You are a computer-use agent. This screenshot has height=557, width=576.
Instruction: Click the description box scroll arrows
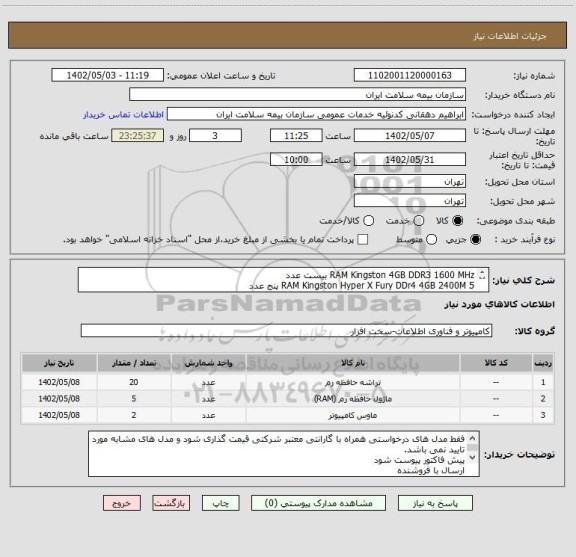pos(482,275)
